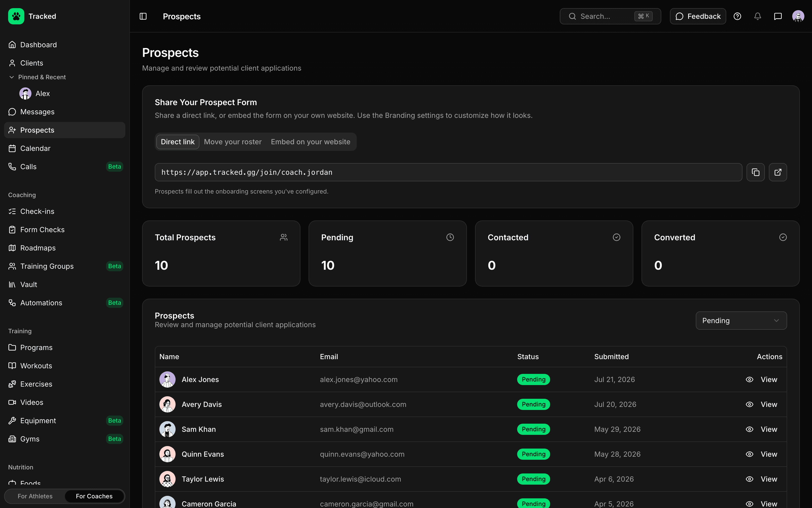Screen dimensions: 812x508
Task: Click the Submitted column header
Action: (611, 357)
